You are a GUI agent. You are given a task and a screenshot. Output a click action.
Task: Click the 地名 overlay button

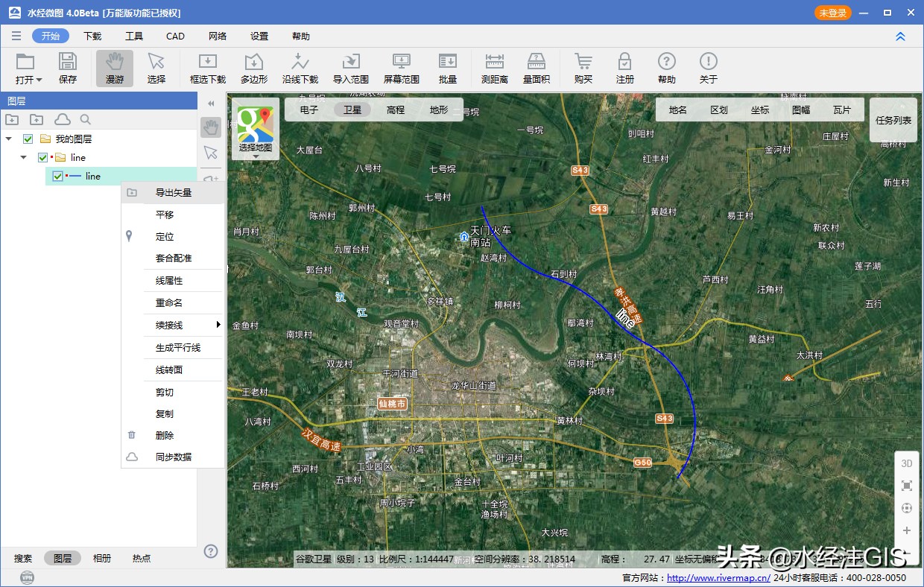coord(678,110)
